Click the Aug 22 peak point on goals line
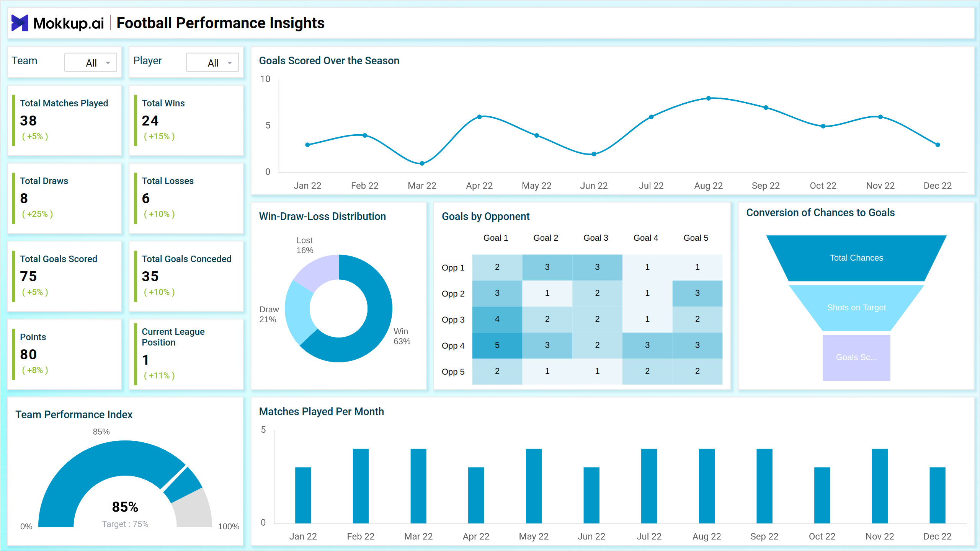 coord(709,98)
